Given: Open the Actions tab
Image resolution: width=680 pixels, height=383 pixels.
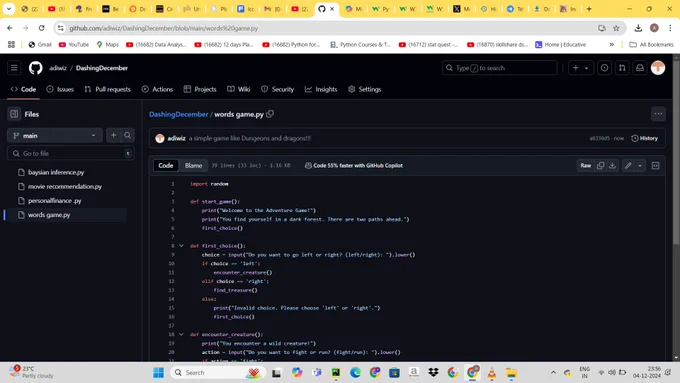Looking at the screenshot, I should [157, 89].
